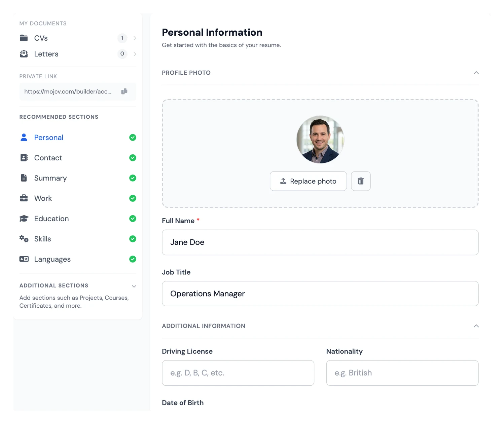Click the green checkmark beside Summary
504x424 pixels.
pos(133,178)
